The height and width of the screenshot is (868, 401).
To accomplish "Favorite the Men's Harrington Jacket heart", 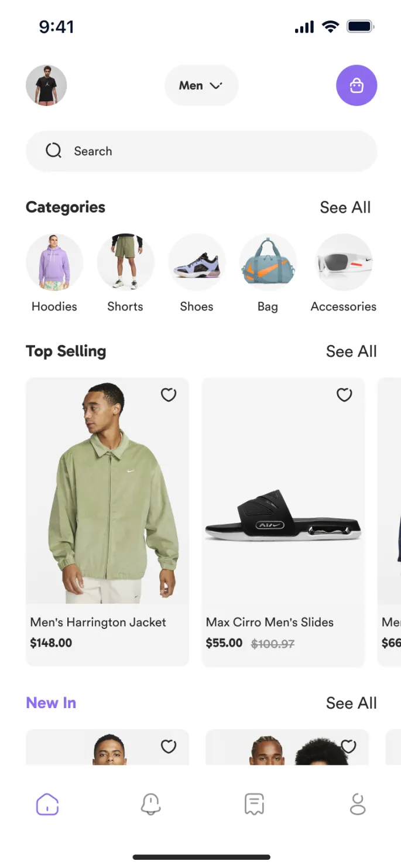I will 169,395.
